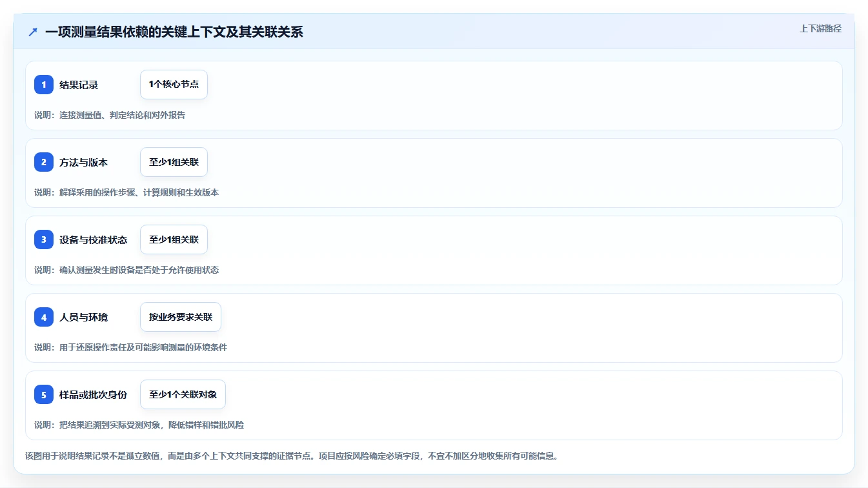Click the number 1 badge for 结果记录
The height and width of the screenshot is (488, 868).
coord(44,85)
